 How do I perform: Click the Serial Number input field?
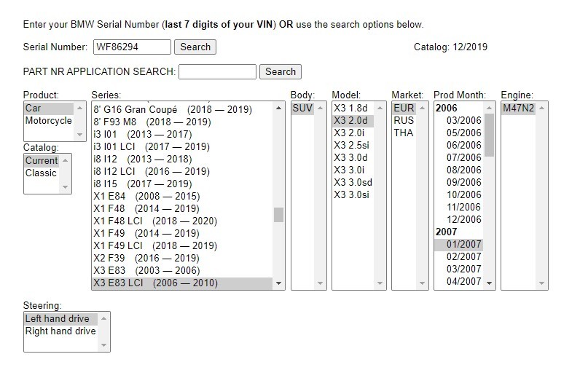click(132, 47)
